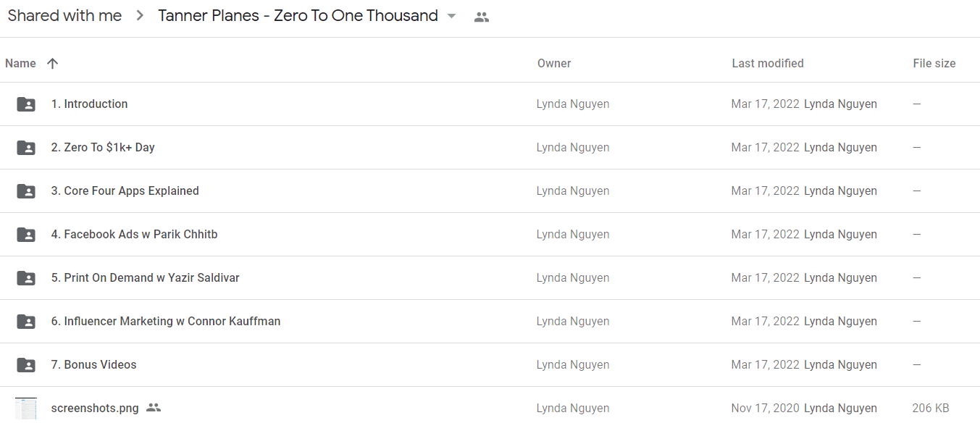The height and width of the screenshot is (423, 980).
Task: Click the File size column header
Action: coord(934,64)
